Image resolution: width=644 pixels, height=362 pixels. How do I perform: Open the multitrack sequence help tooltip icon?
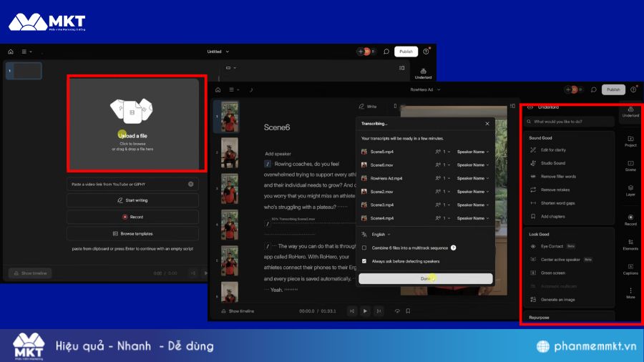tap(454, 248)
